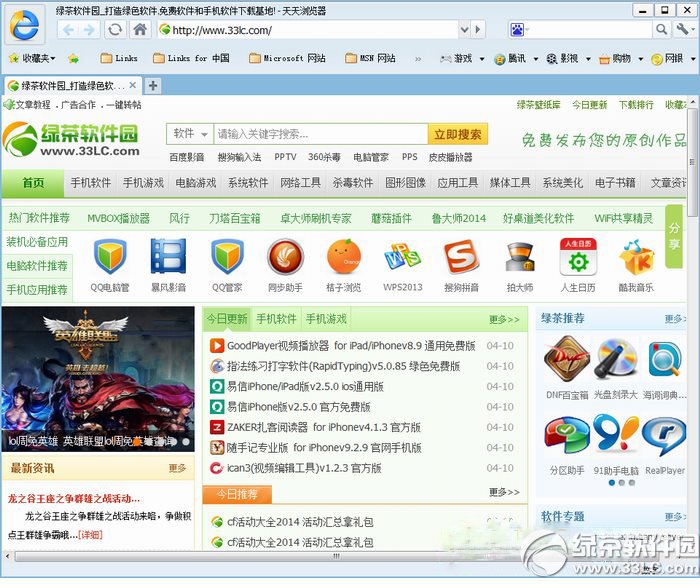The height and width of the screenshot is (588, 700).
Task: Open 更多>> link in 今日更新 header
Action: 504,320
